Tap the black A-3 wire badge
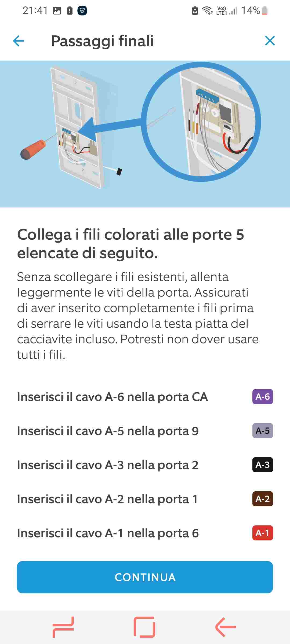 click(x=262, y=465)
